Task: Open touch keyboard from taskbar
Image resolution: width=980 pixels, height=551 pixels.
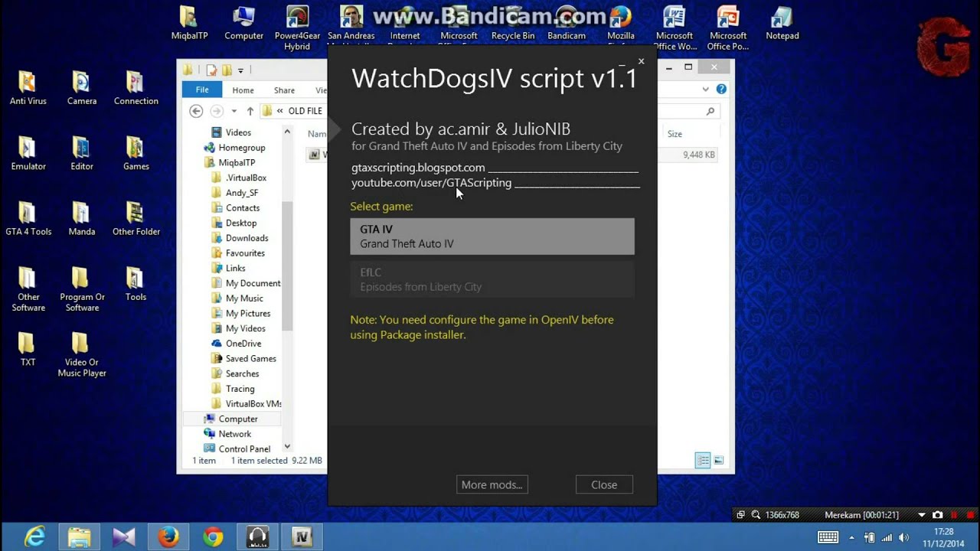Action: tap(828, 537)
